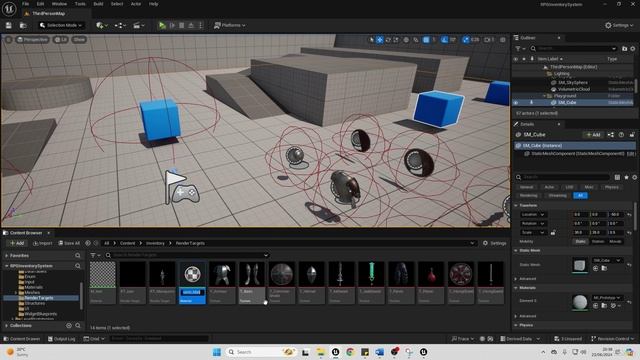Open the play options three-dot menu
Image resolution: width=640 pixels, height=360 pixels.
pos(200,25)
